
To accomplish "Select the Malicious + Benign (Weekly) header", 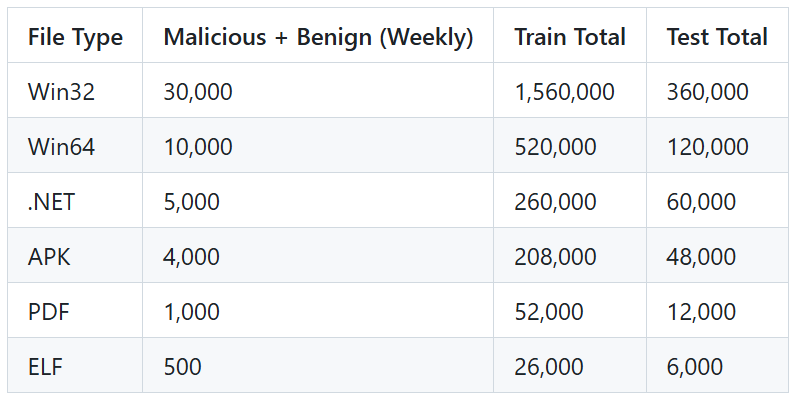I will click(318, 37).
